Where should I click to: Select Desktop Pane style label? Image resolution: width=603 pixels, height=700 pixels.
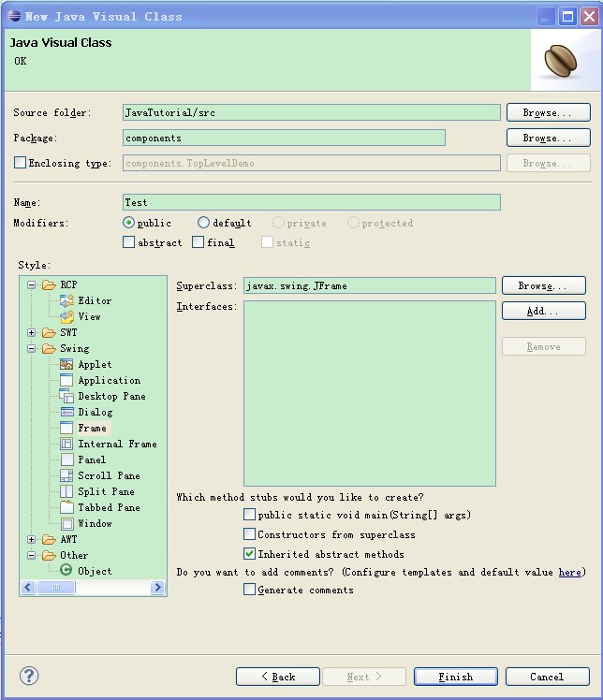pyautogui.click(x=111, y=397)
